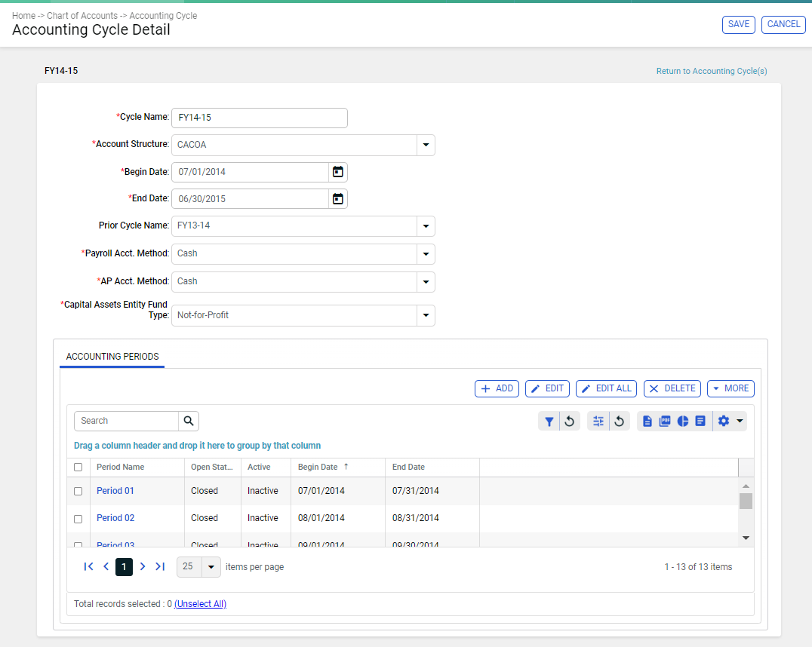
Task: Check the Period 01 row checkbox
Action: (78, 491)
